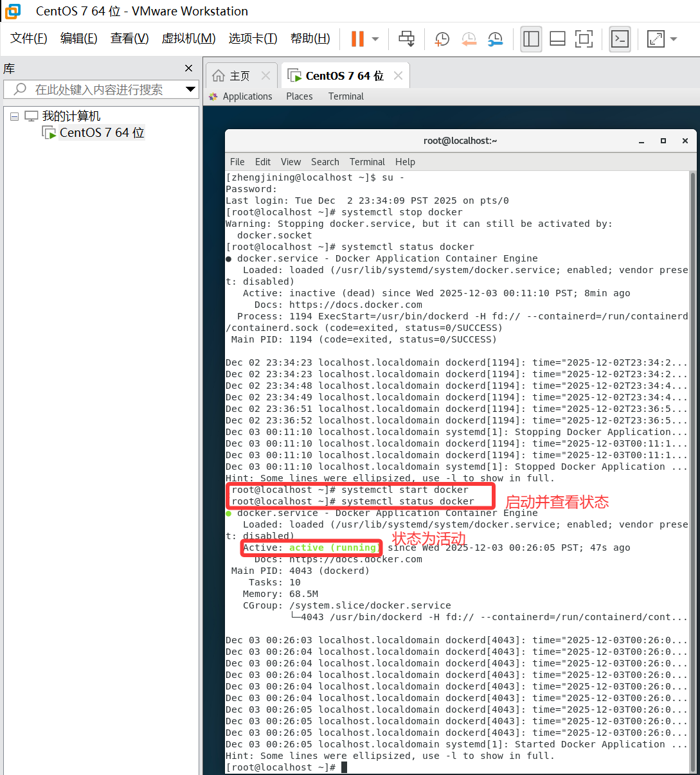Click Places in the CentOS top bar
700x775 pixels.
pyautogui.click(x=299, y=96)
